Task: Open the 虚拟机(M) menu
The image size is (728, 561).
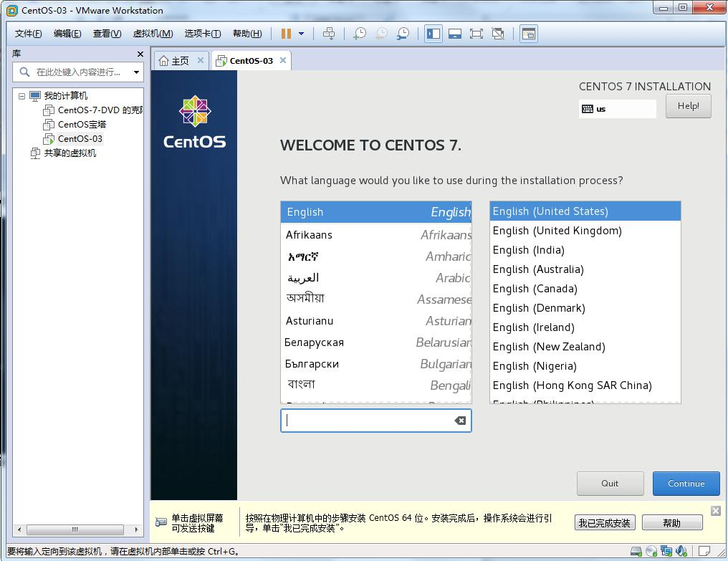Action: click(x=153, y=34)
